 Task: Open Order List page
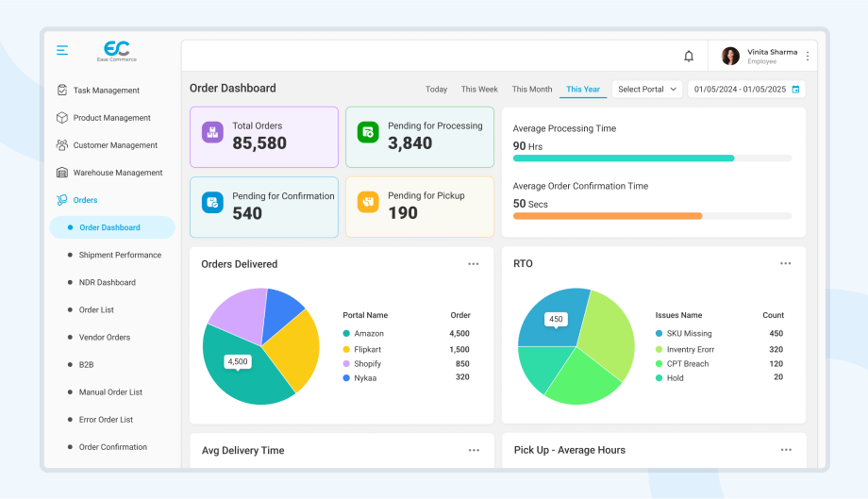pyautogui.click(x=96, y=309)
